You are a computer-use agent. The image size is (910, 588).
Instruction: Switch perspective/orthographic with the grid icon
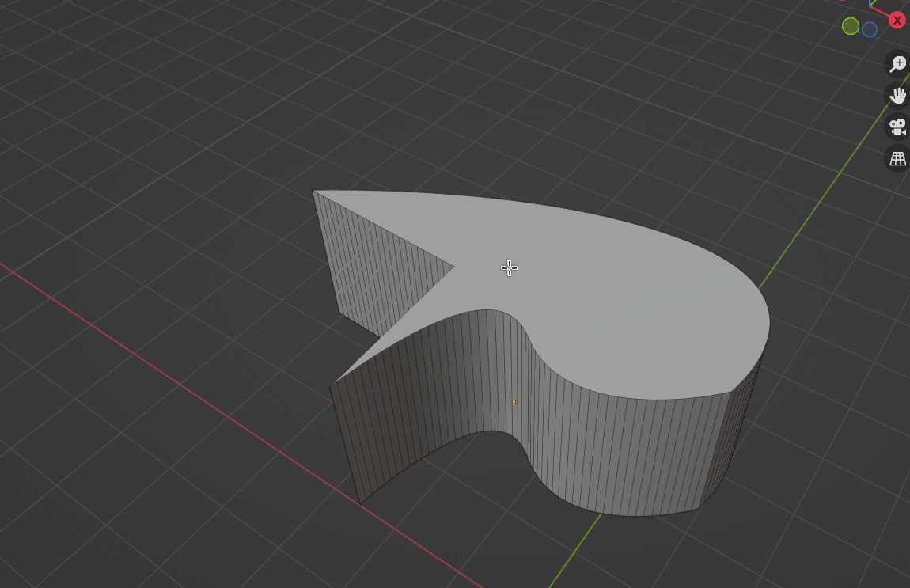[x=898, y=158]
